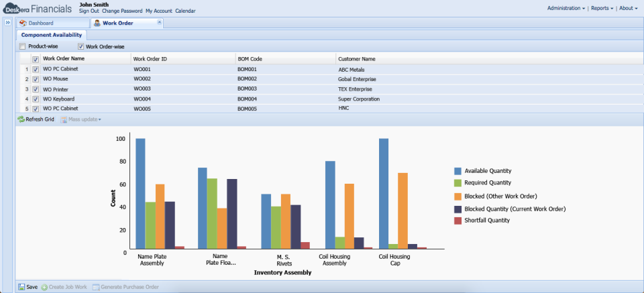The width and height of the screenshot is (644, 293).
Task: Click the blue Available Quantity bar for Coil Housing Cap
Action: [x=384, y=193]
